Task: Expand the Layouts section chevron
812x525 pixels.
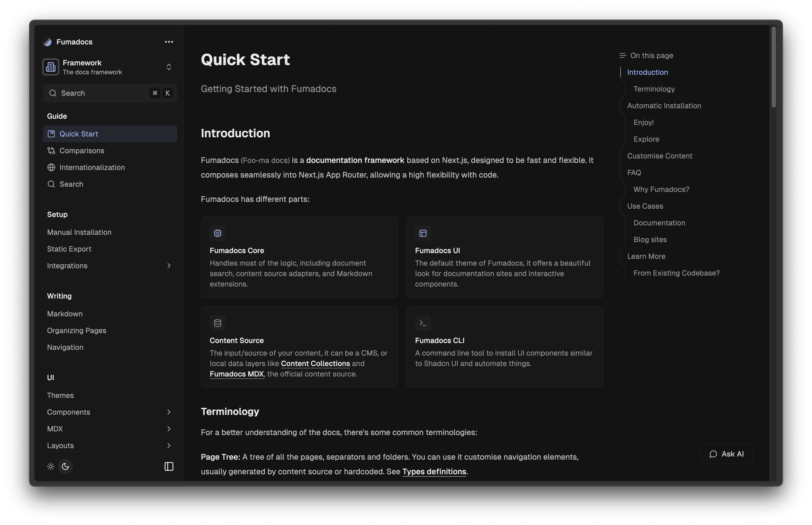Action: coord(169,445)
